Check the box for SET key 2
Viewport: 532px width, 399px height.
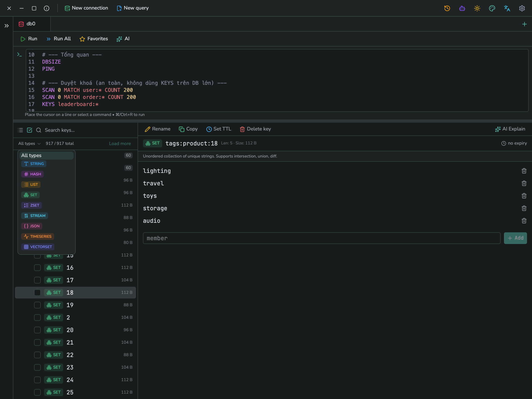(37, 318)
